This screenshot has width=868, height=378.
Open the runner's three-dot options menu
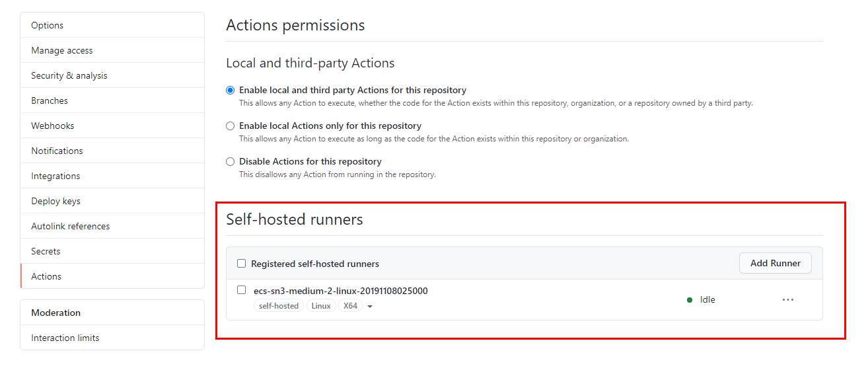[x=787, y=299]
